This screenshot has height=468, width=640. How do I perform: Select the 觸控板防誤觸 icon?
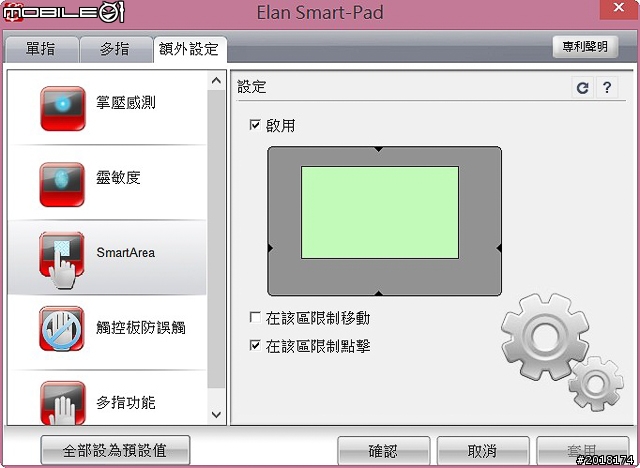[62, 329]
